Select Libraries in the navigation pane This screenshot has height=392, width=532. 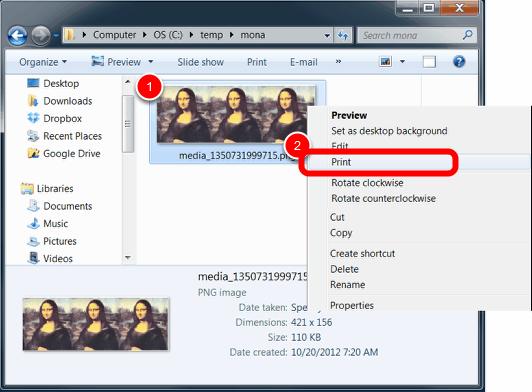coord(47,189)
